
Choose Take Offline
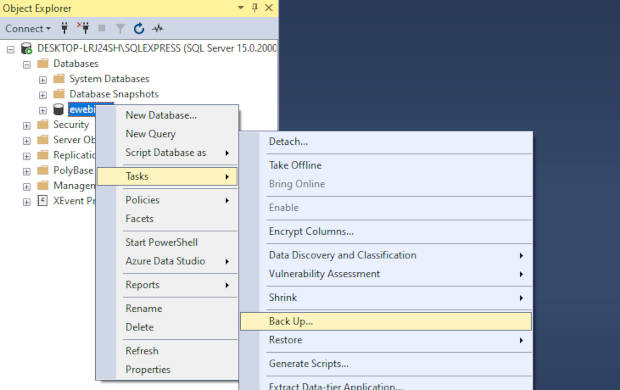(386, 165)
